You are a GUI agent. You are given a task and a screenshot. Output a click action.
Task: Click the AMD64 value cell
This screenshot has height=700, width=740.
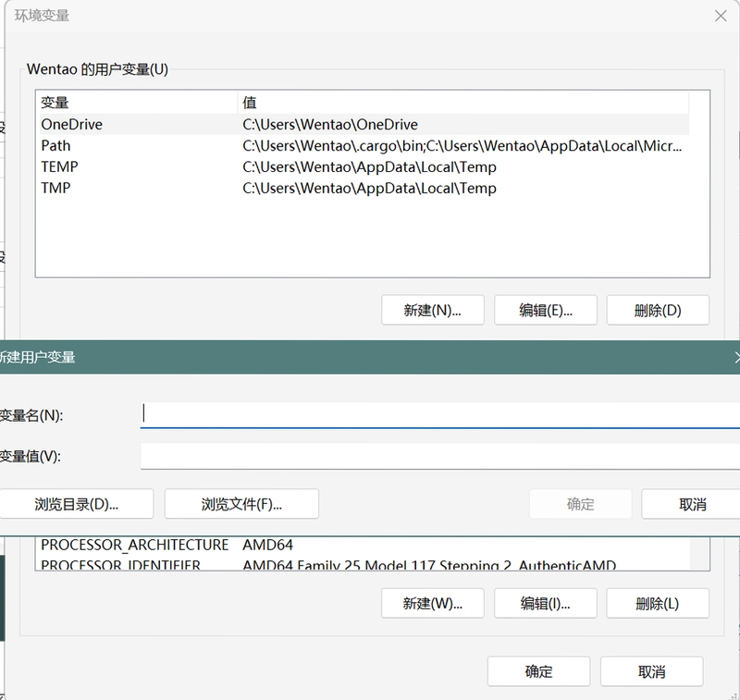267,546
